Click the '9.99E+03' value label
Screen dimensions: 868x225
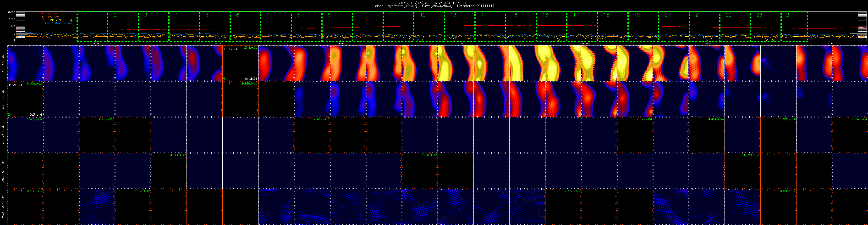coord(250,84)
